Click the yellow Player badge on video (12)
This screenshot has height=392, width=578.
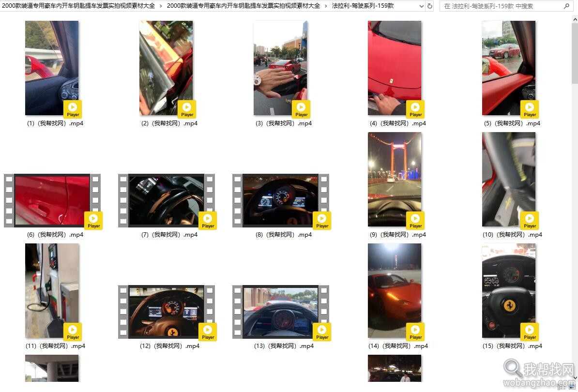tap(208, 332)
